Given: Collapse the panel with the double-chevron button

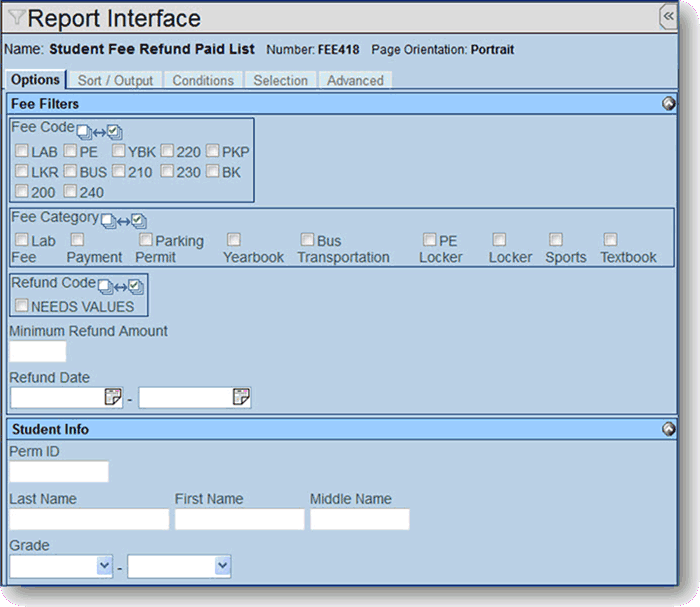Looking at the screenshot, I should point(668,17).
